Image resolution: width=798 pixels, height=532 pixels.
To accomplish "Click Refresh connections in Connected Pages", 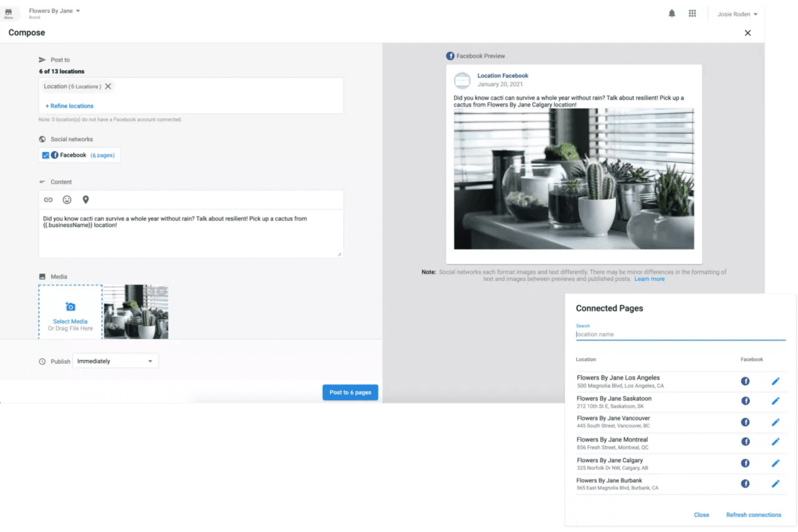I will click(x=753, y=514).
